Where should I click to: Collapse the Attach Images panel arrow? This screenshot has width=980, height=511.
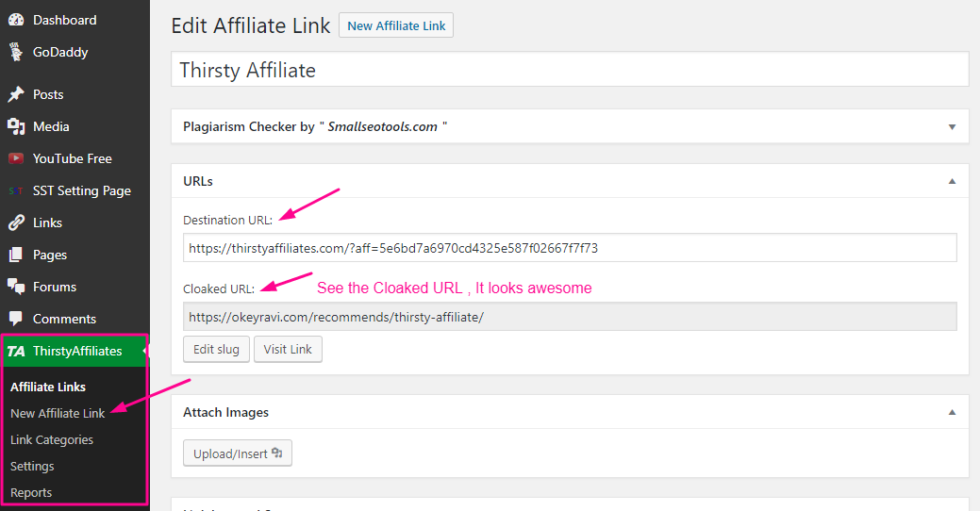pyautogui.click(x=952, y=412)
